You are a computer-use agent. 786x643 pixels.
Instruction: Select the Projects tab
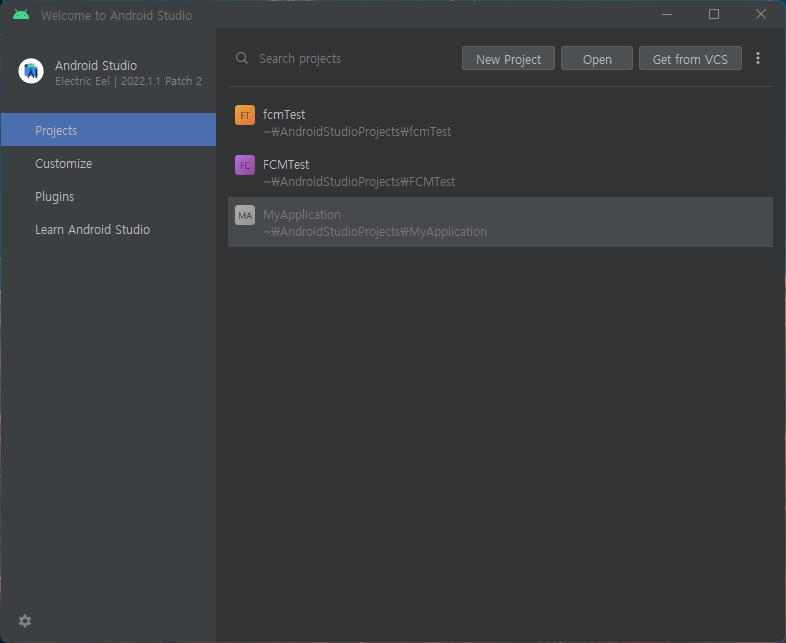(x=108, y=130)
